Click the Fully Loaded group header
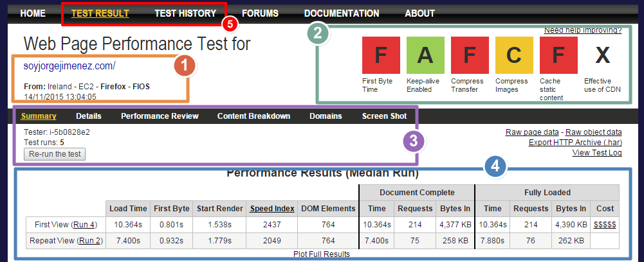 (547, 192)
